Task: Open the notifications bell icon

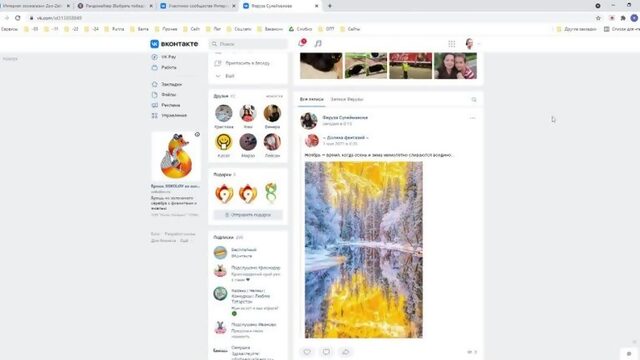Action: (x=302, y=43)
